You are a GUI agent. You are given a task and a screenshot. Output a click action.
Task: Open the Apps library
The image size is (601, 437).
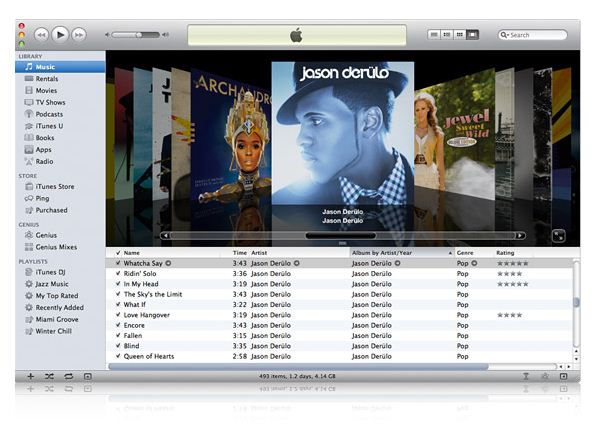tap(60, 150)
